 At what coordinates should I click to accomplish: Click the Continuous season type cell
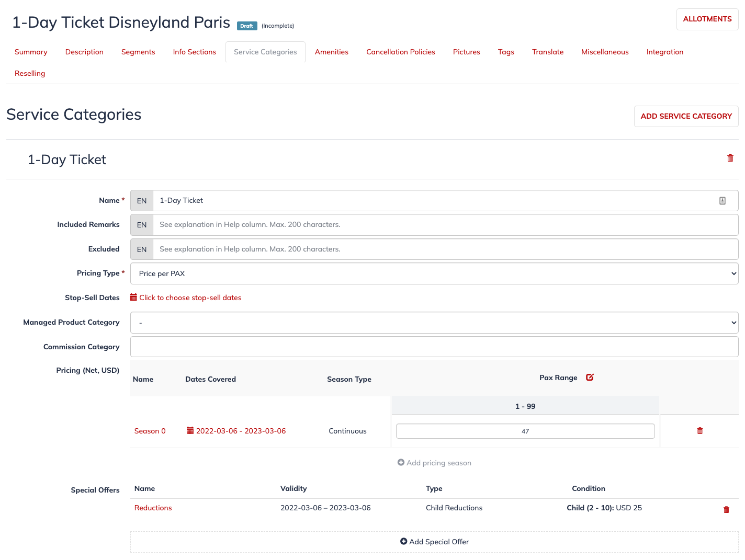(347, 431)
